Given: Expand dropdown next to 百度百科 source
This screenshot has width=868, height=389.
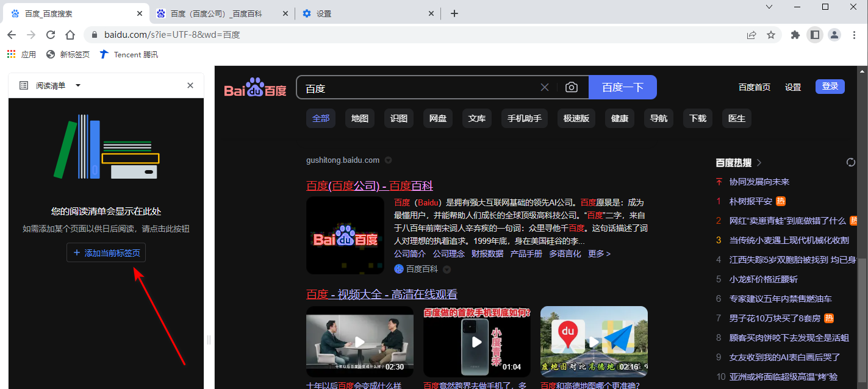Looking at the screenshot, I should [447, 269].
